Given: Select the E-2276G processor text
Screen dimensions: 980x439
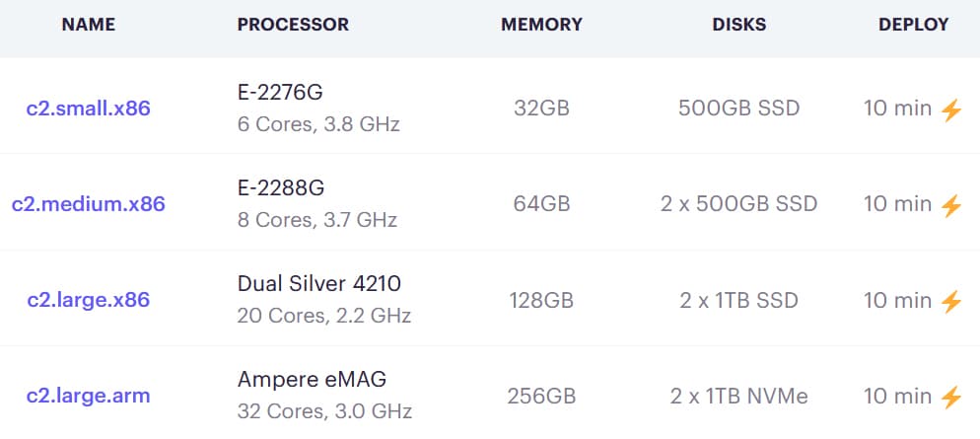Looking at the screenshot, I should coord(280,93).
